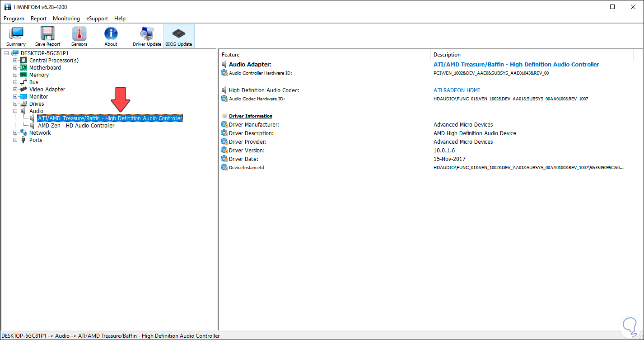Viewport: 644px width, 340px height.
Task: Click the Monitor display icon
Action: pyautogui.click(x=23, y=97)
